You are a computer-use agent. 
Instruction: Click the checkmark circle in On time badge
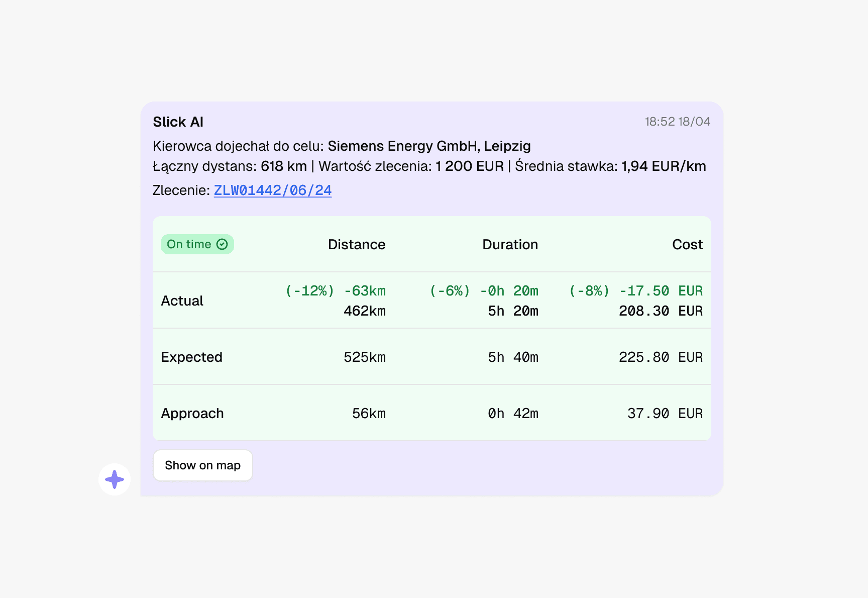tap(222, 244)
